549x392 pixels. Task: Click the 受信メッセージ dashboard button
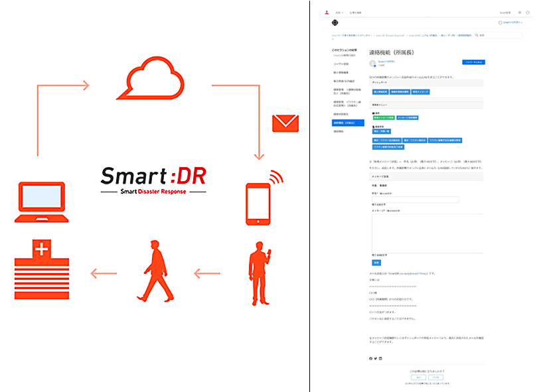pyautogui.click(x=420, y=92)
